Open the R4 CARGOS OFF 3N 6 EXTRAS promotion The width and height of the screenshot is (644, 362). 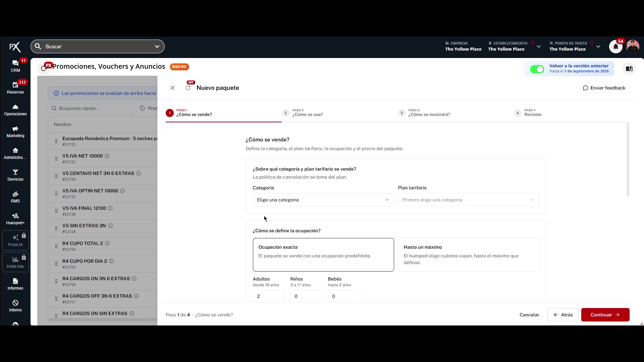coord(97,296)
